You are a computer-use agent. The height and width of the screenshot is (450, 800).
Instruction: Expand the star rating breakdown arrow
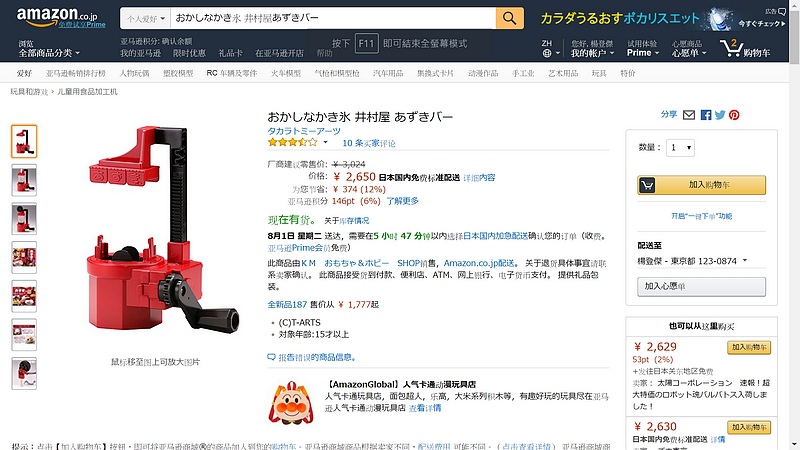(326, 142)
